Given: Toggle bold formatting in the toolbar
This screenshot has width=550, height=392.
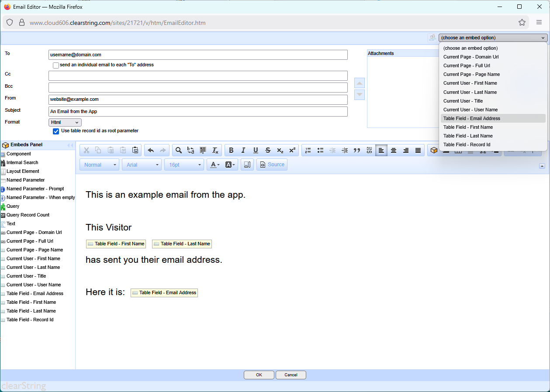Looking at the screenshot, I should pos(231,150).
